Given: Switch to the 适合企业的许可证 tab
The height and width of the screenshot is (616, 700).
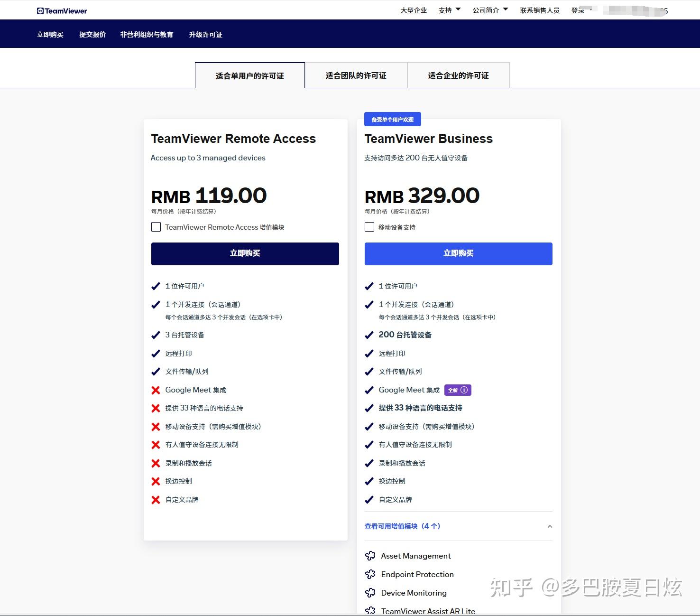Looking at the screenshot, I should point(458,75).
